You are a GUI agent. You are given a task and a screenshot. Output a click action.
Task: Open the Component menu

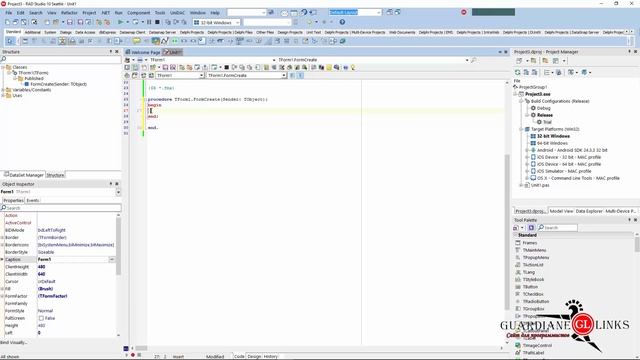pyautogui.click(x=138, y=13)
